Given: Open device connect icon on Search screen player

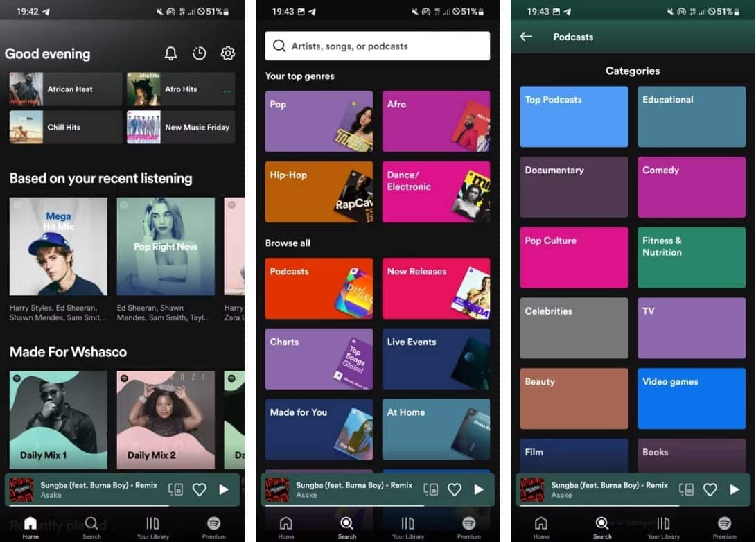Looking at the screenshot, I should (x=430, y=489).
